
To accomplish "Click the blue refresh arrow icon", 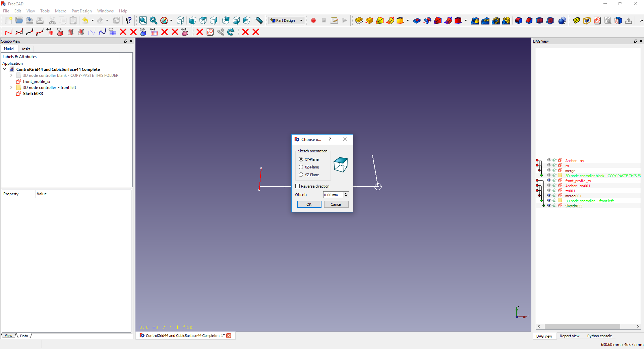I will [x=231, y=32].
